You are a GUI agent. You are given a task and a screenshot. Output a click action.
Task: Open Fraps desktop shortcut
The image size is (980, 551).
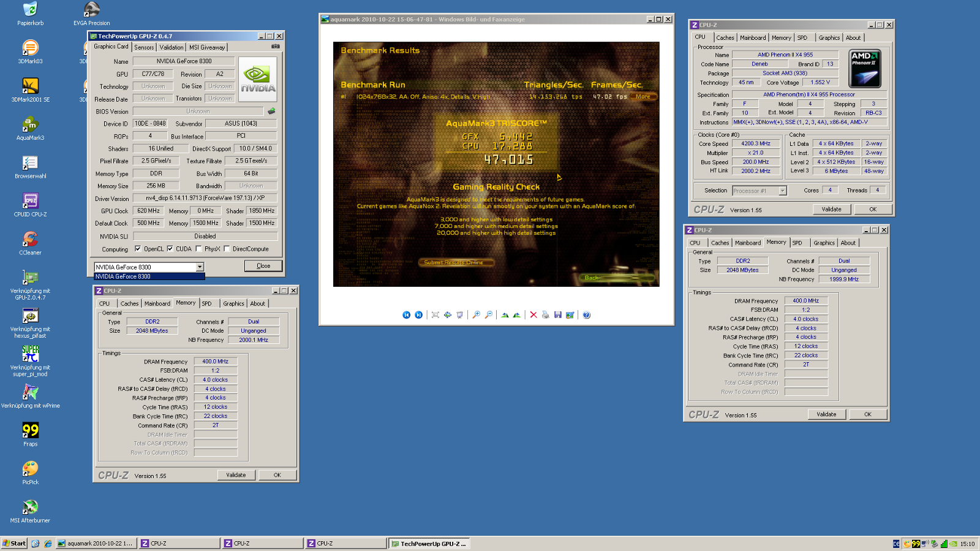point(30,435)
